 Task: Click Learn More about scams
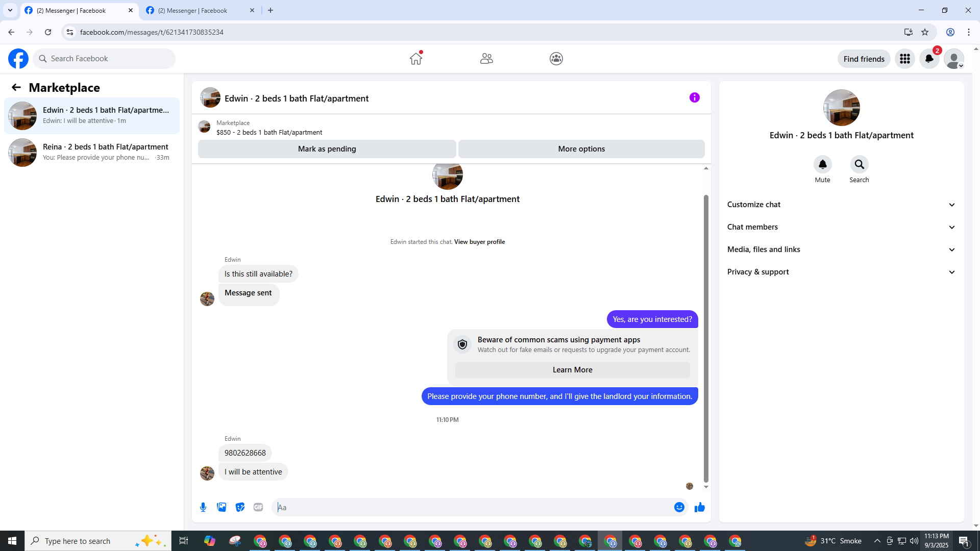coord(573,370)
